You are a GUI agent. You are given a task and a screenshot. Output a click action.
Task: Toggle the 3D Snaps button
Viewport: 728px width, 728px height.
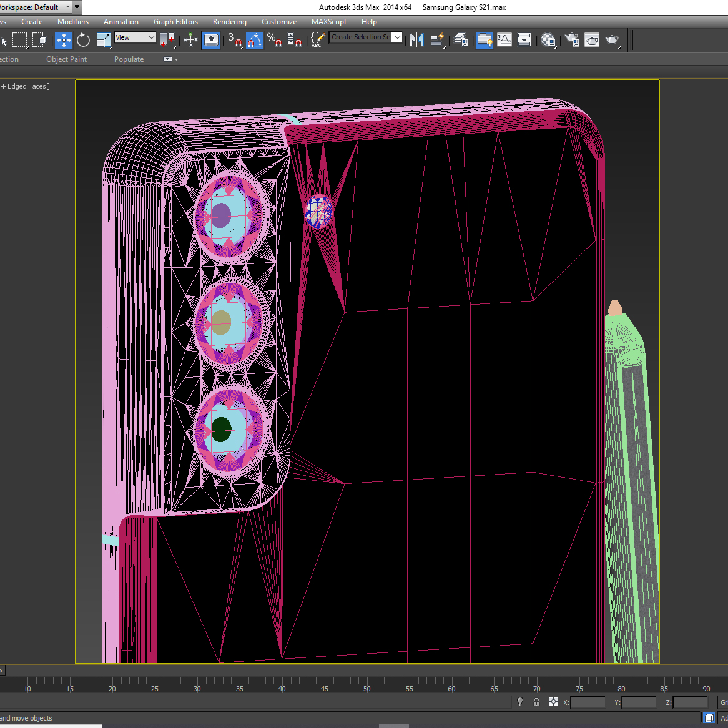point(235,41)
